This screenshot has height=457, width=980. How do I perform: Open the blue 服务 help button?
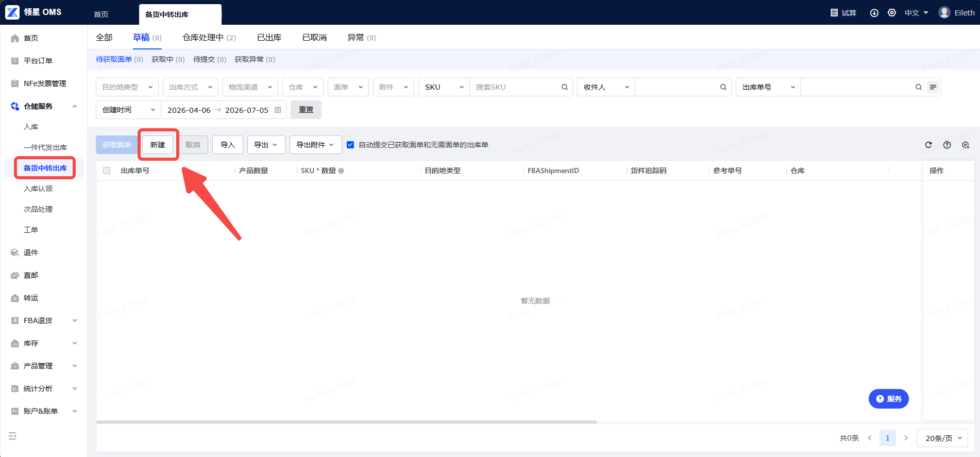[x=889, y=399]
